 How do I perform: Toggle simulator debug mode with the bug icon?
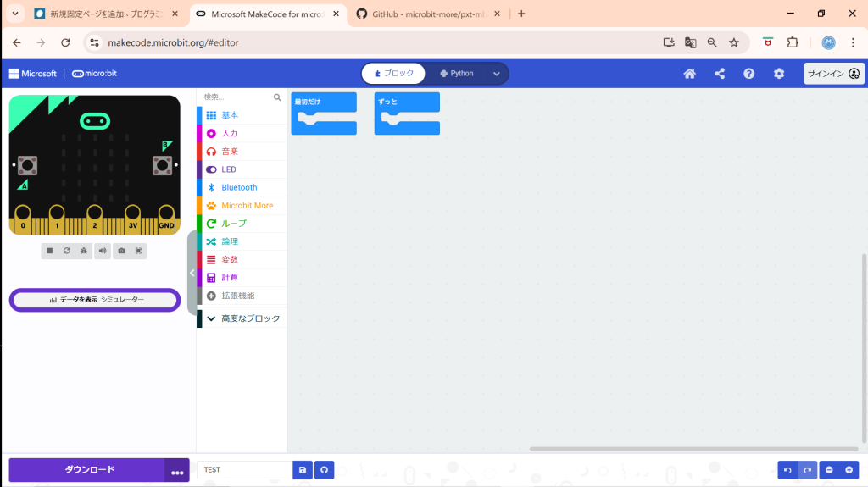pos(84,251)
